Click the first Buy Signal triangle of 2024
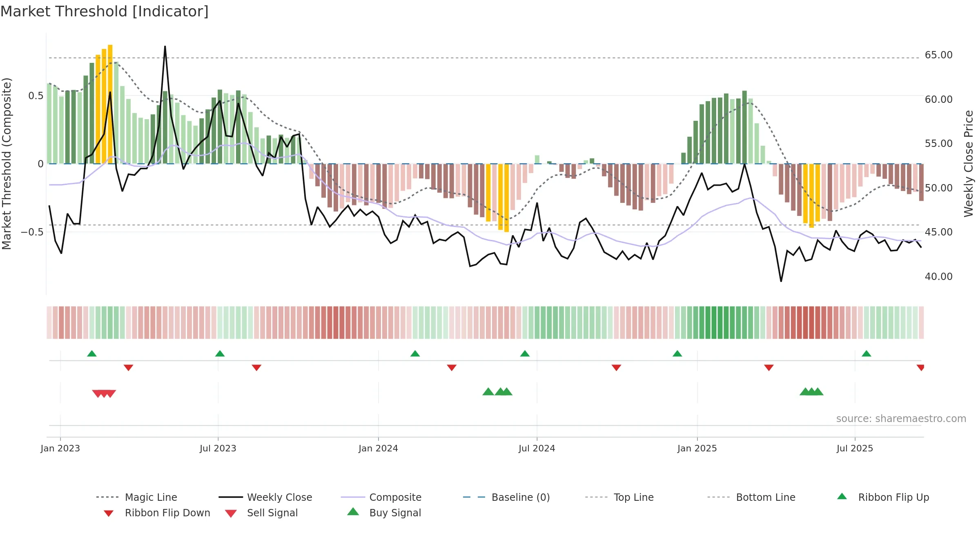Image resolution: width=980 pixels, height=551 pixels. 488,392
